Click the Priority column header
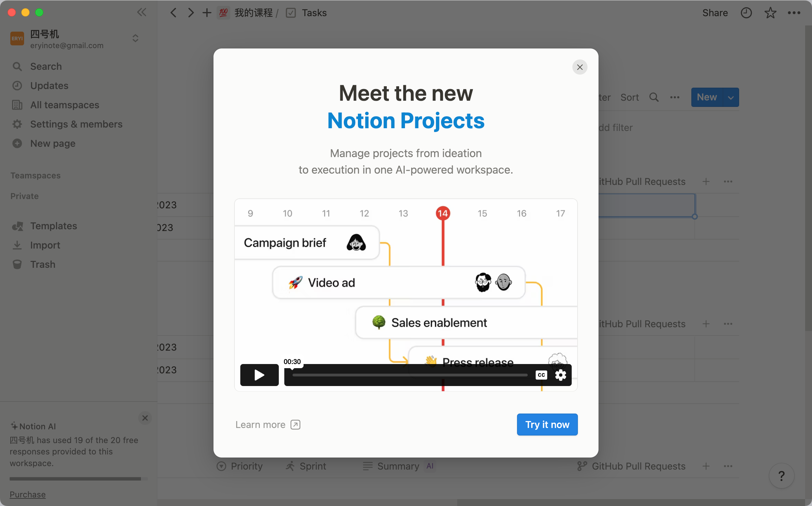This screenshot has height=506, width=812. (x=240, y=466)
